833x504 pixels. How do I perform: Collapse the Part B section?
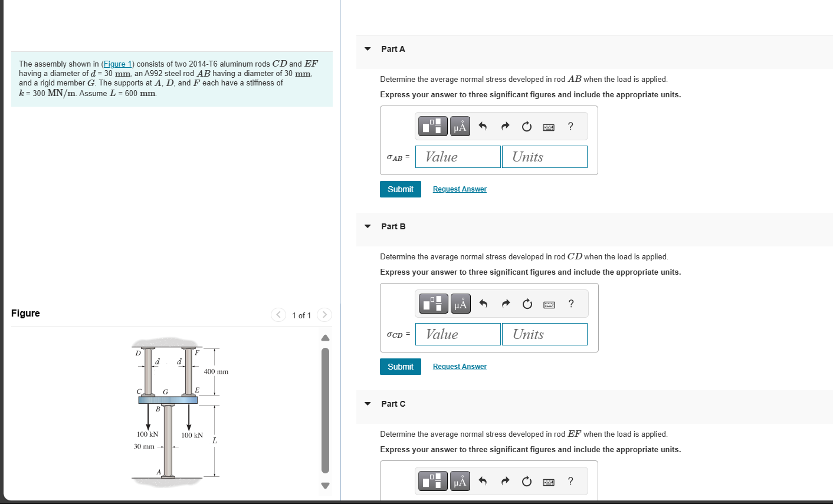tap(367, 226)
